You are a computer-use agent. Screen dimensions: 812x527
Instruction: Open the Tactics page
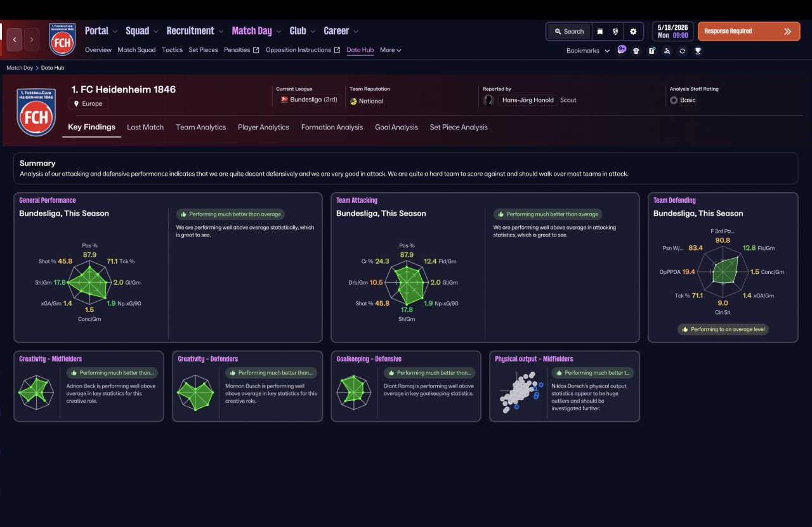pos(172,50)
